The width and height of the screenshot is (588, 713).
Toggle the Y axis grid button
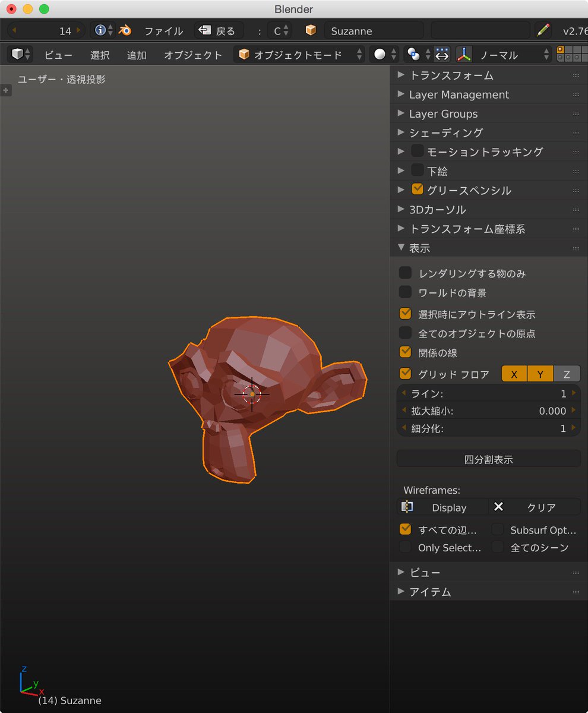[x=540, y=374]
